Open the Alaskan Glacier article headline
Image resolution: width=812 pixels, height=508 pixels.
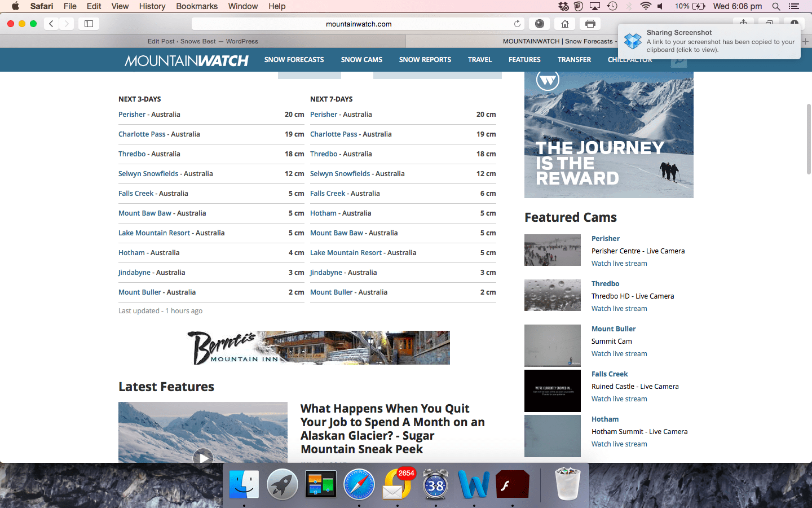coord(392,428)
